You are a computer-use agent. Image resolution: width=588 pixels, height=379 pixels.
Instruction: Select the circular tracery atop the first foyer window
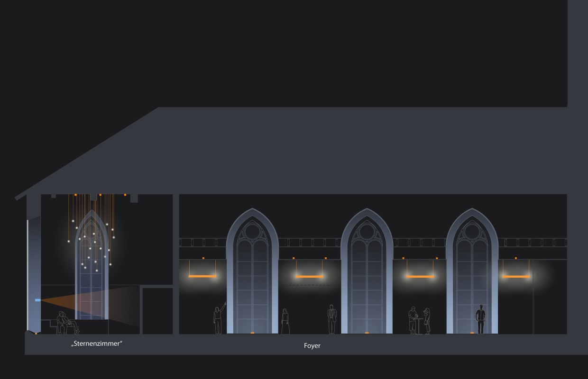(252, 232)
